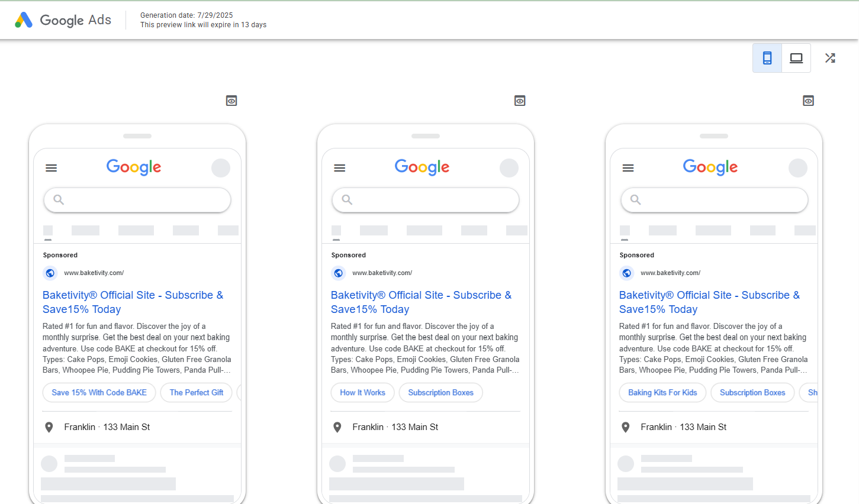Click Google logo in second phone preview

(422, 167)
